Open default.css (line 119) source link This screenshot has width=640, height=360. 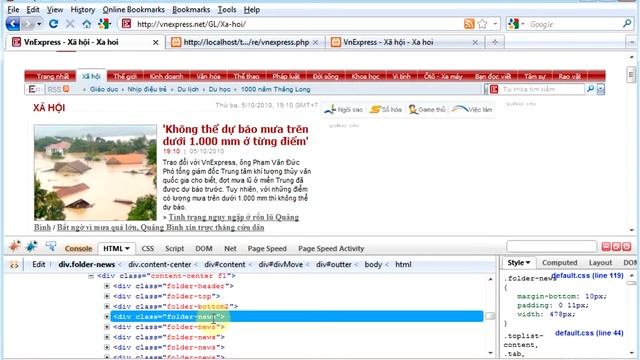tap(587, 276)
